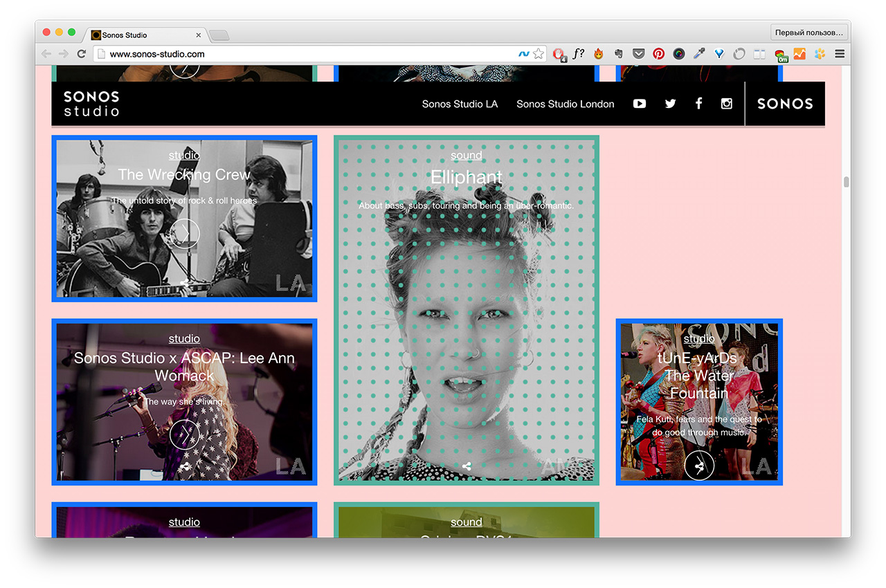
Task: Click the Pocket save extension icon
Action: point(639,54)
